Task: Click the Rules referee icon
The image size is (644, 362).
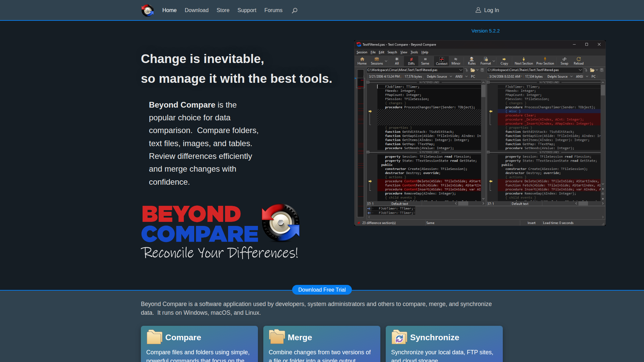Action: pyautogui.click(x=472, y=59)
